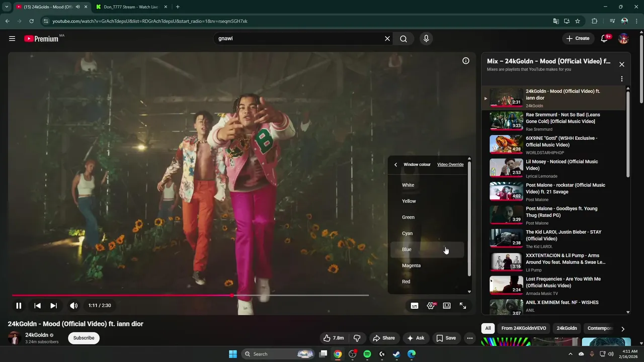Clear the gnawi search text
This screenshot has height=362, width=644.
pos(387,39)
